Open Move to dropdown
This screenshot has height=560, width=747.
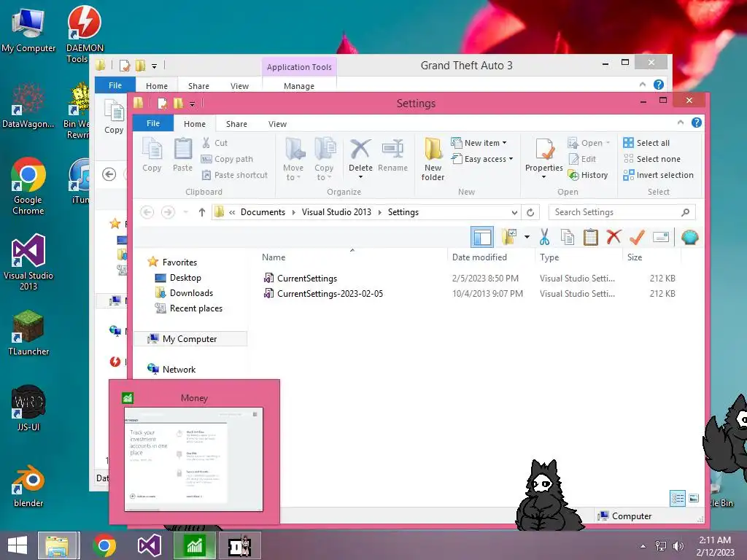(x=293, y=160)
